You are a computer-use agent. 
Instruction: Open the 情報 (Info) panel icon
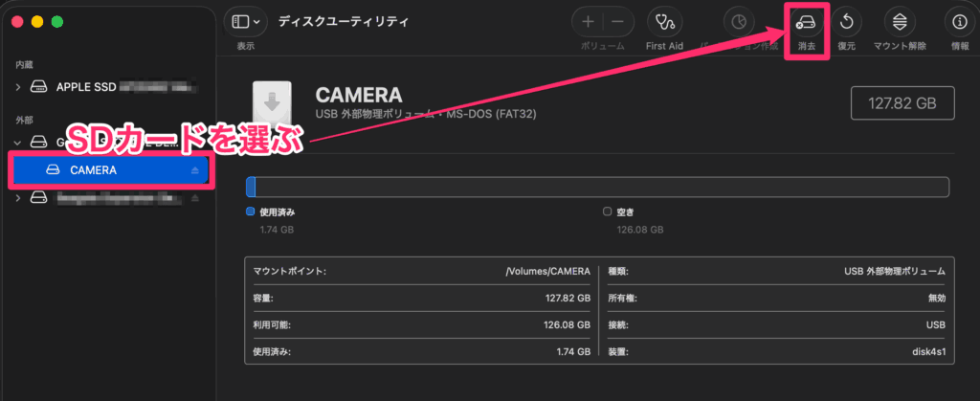click(959, 22)
